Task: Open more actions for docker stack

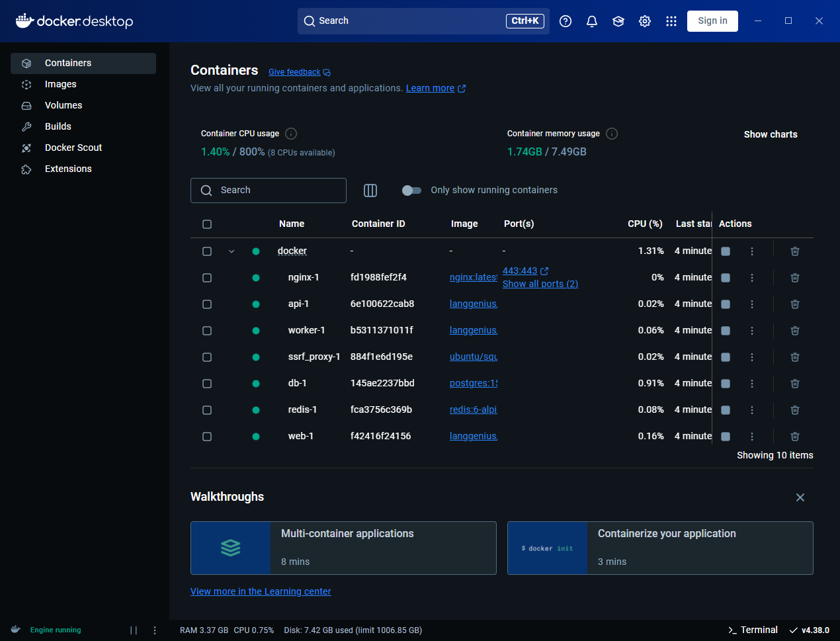Action: (752, 251)
